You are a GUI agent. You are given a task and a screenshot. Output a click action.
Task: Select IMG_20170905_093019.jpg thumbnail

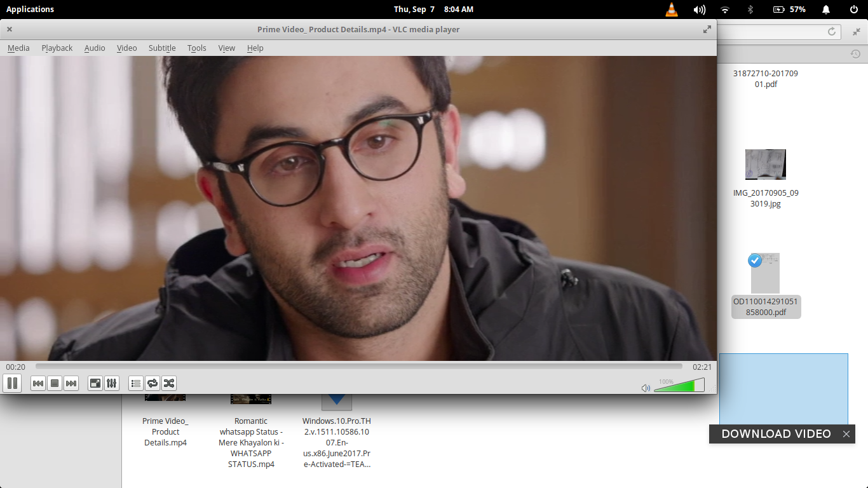coord(766,165)
